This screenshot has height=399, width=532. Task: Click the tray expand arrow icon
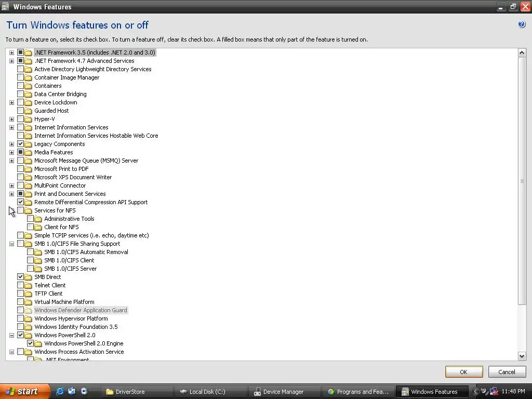(475, 392)
